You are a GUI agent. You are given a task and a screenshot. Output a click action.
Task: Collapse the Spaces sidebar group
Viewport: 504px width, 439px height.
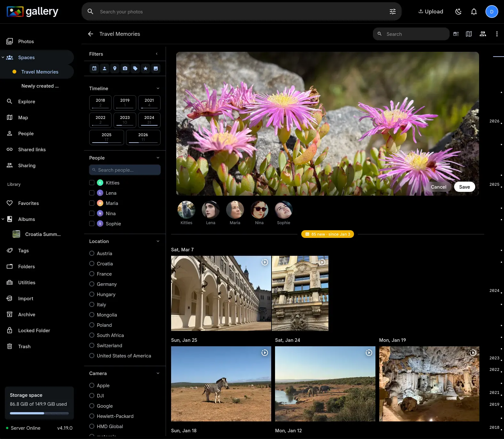3,58
